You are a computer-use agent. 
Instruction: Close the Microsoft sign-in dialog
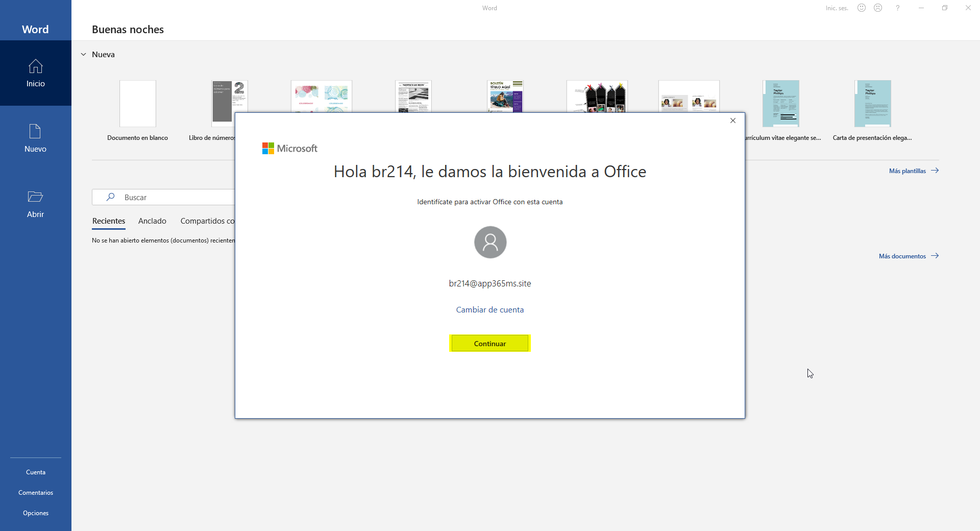pyautogui.click(x=733, y=120)
